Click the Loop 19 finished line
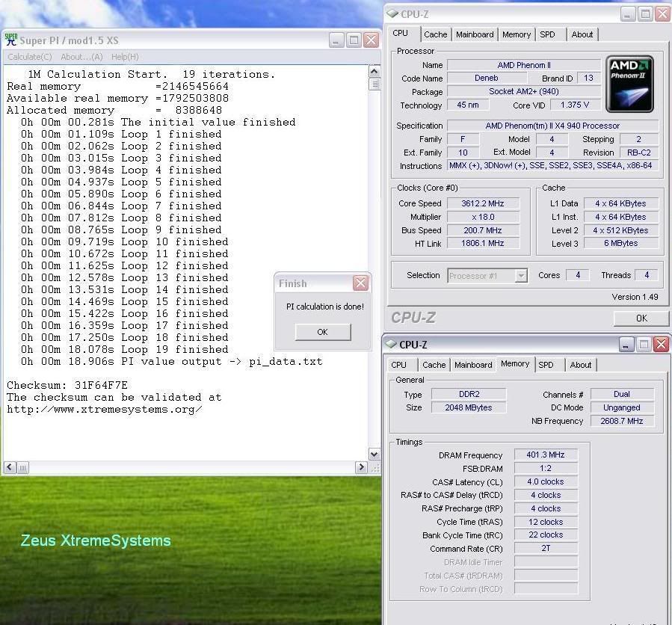The image size is (672, 625). point(124,349)
